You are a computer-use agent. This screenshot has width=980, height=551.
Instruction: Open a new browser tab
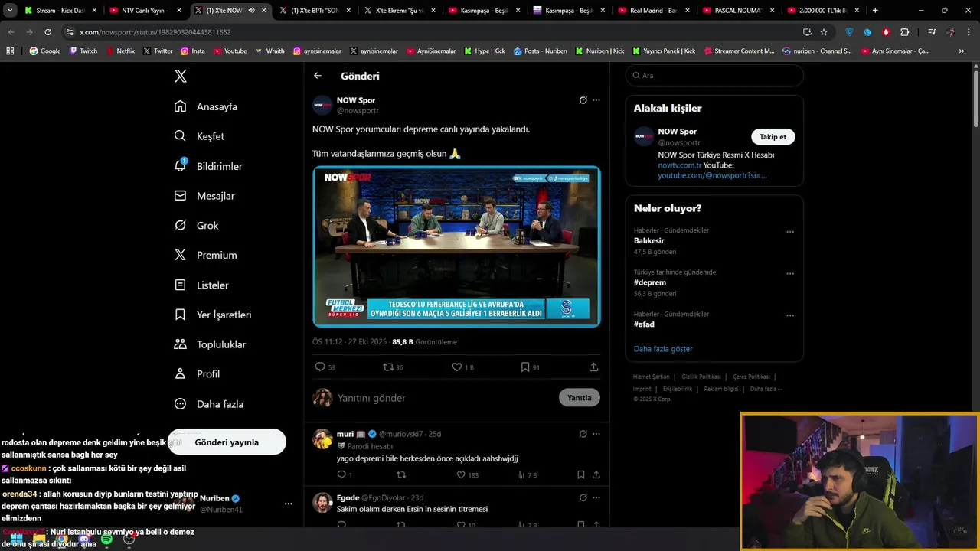coord(875,11)
